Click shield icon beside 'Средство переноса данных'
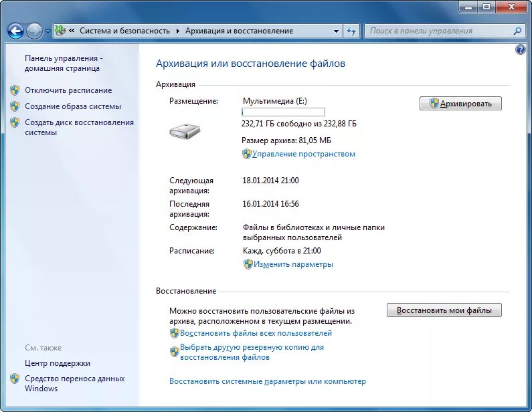532x412 pixels. click(x=15, y=379)
